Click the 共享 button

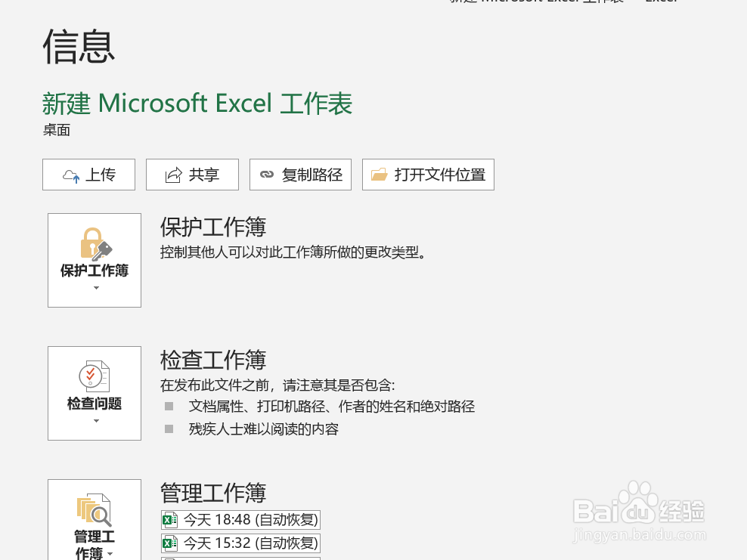point(192,175)
